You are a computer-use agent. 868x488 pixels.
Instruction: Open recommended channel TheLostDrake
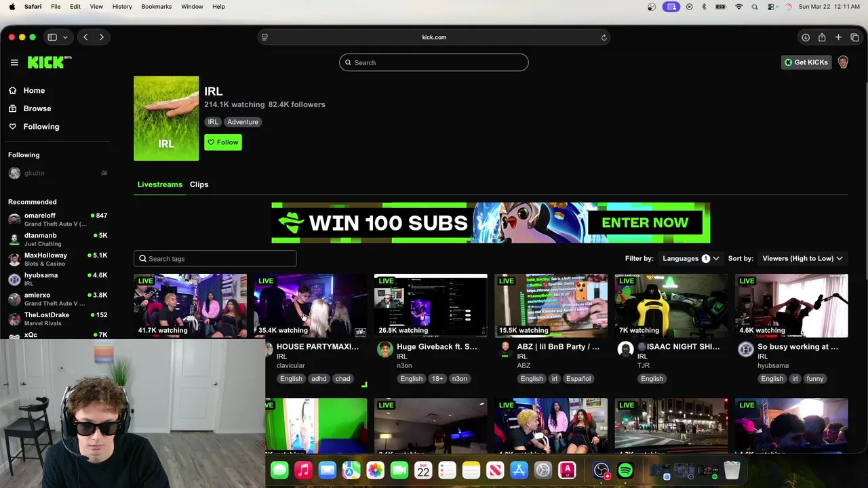(58, 319)
